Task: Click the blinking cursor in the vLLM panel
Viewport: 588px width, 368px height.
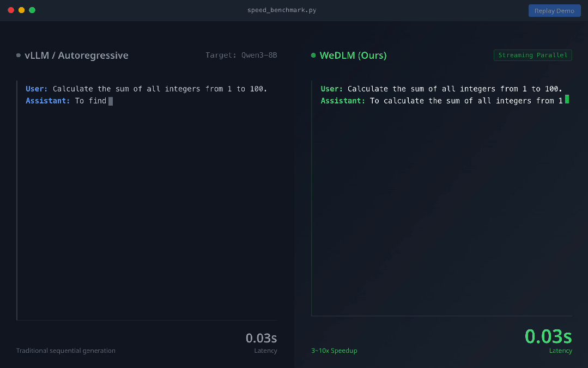Action: point(111,101)
